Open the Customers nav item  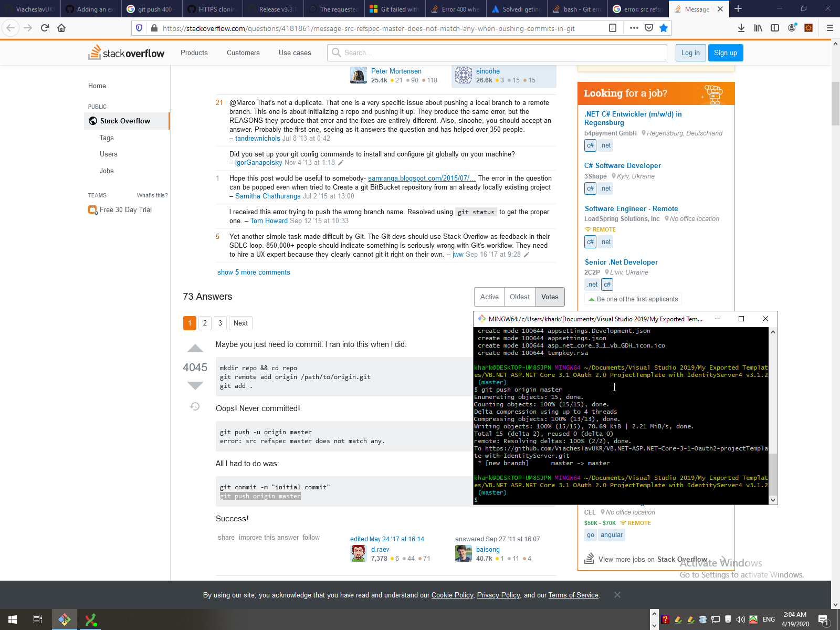(243, 52)
